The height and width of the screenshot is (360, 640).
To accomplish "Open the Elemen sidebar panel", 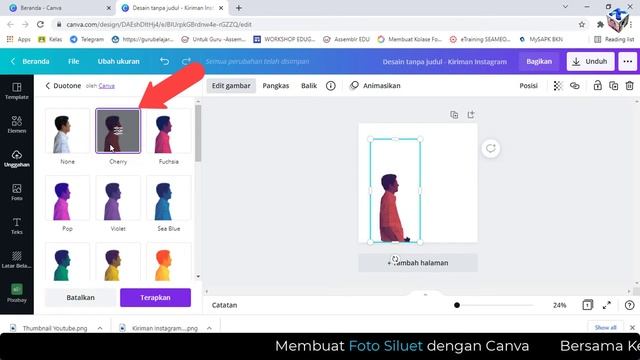I will click(17, 124).
